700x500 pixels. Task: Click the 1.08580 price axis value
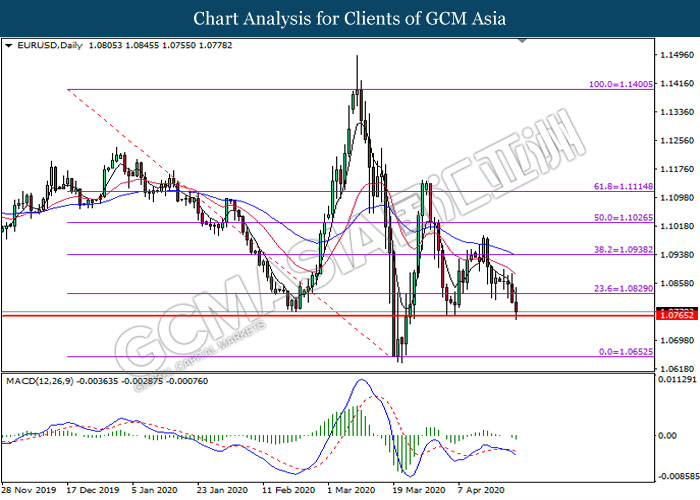tap(677, 283)
